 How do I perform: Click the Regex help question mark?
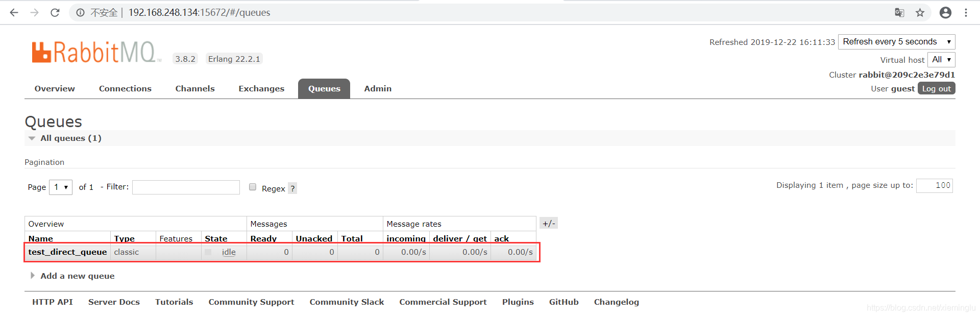[x=292, y=188]
